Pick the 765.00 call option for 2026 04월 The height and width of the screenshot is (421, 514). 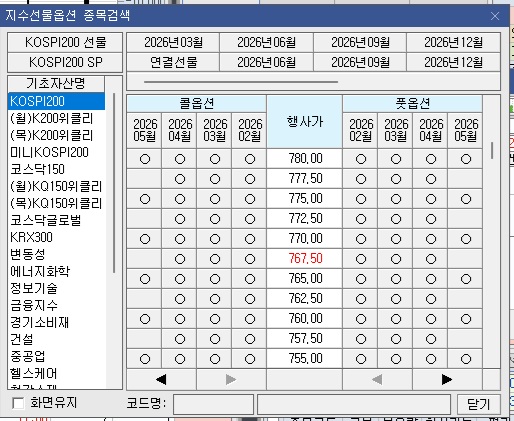point(180,279)
